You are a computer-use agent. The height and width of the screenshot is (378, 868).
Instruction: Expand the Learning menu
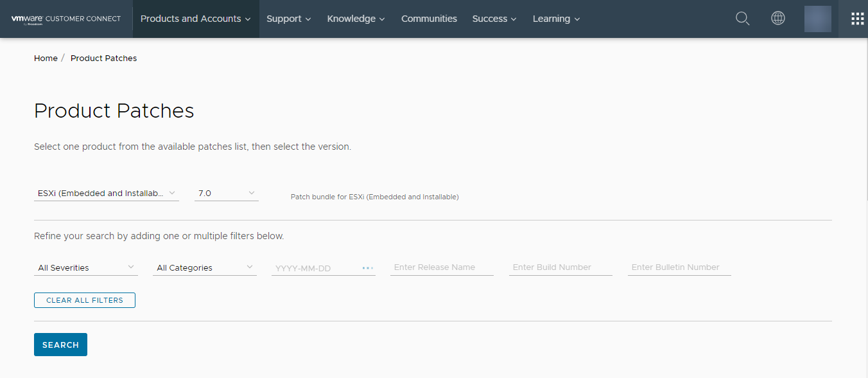556,19
